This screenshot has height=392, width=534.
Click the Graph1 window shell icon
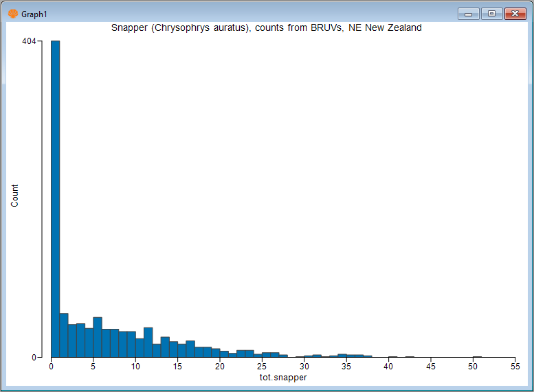pyautogui.click(x=12, y=14)
